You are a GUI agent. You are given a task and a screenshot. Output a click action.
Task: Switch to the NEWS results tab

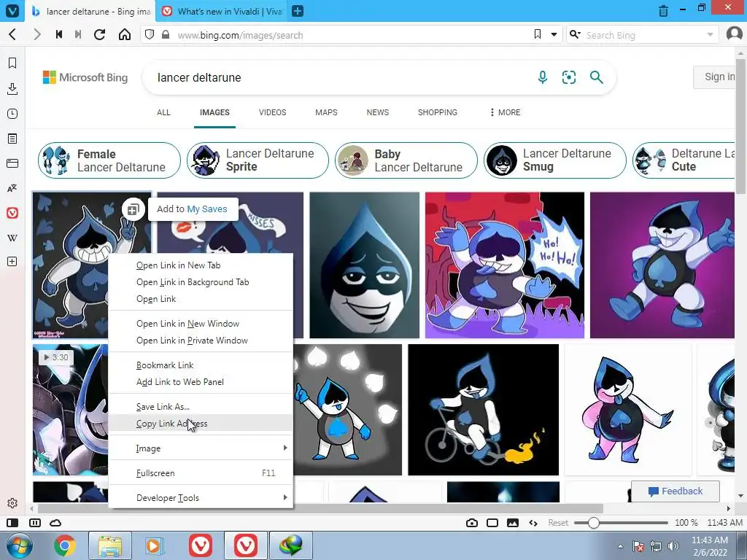[378, 112]
